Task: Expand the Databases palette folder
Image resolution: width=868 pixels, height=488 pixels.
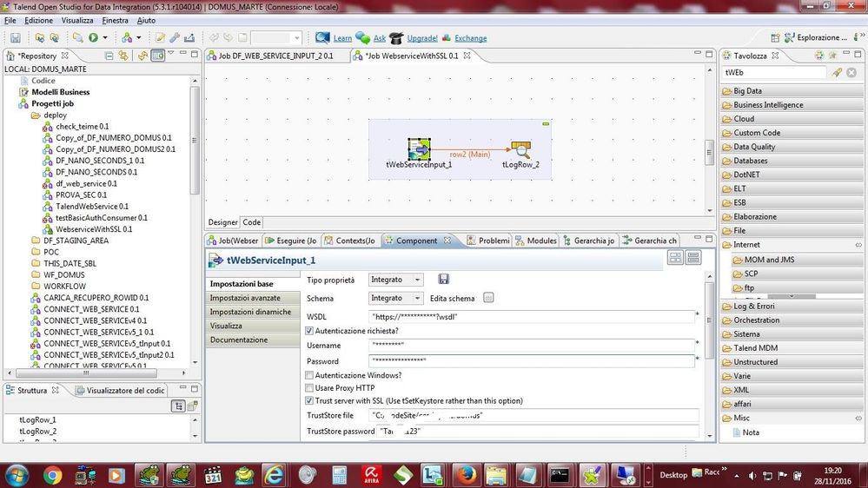Action: (792, 161)
